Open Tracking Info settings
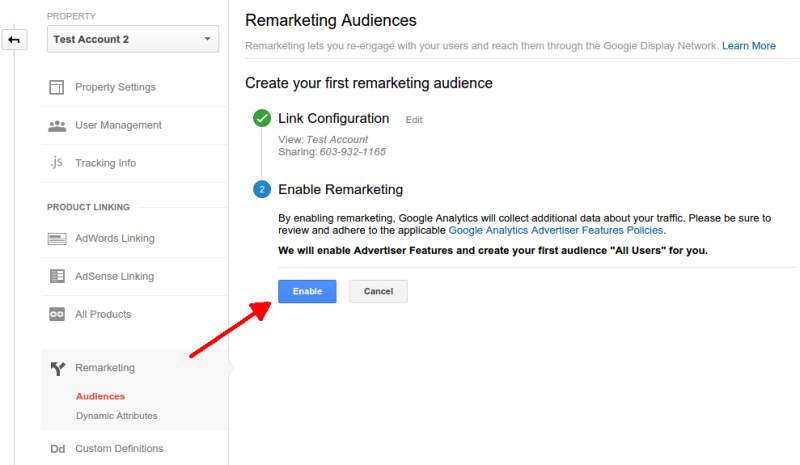This screenshot has height=465, width=800. 105,163
